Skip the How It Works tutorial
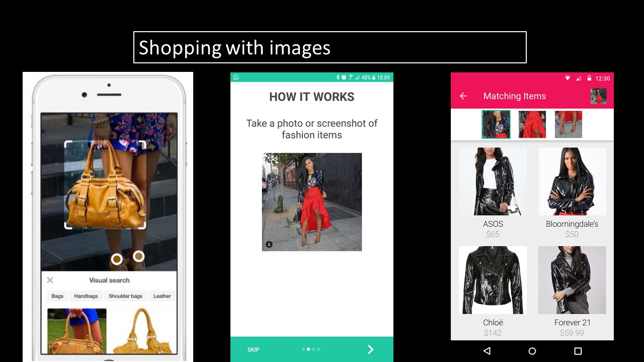The height and width of the screenshot is (362, 644). click(x=254, y=349)
